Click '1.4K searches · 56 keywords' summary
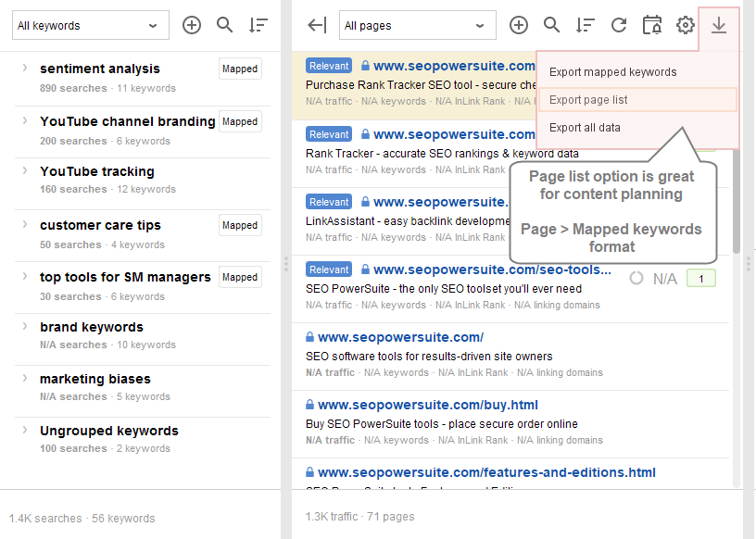756x539 pixels. tap(82, 519)
